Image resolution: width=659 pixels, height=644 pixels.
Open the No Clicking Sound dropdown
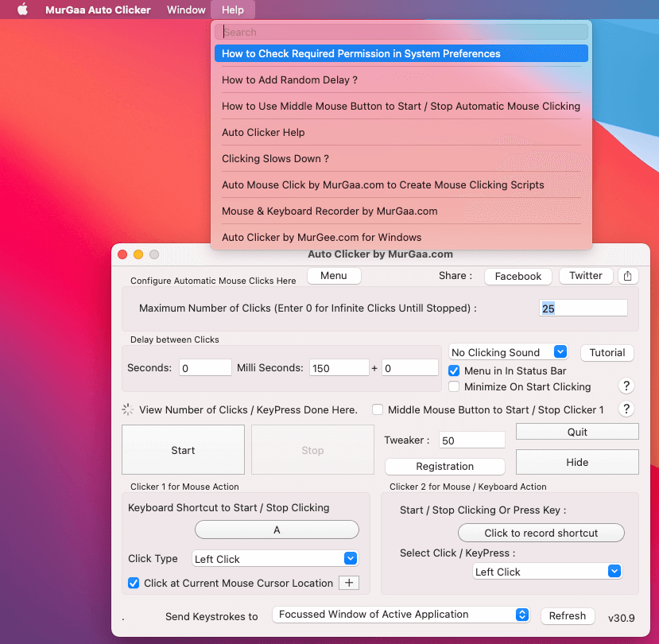pos(508,352)
